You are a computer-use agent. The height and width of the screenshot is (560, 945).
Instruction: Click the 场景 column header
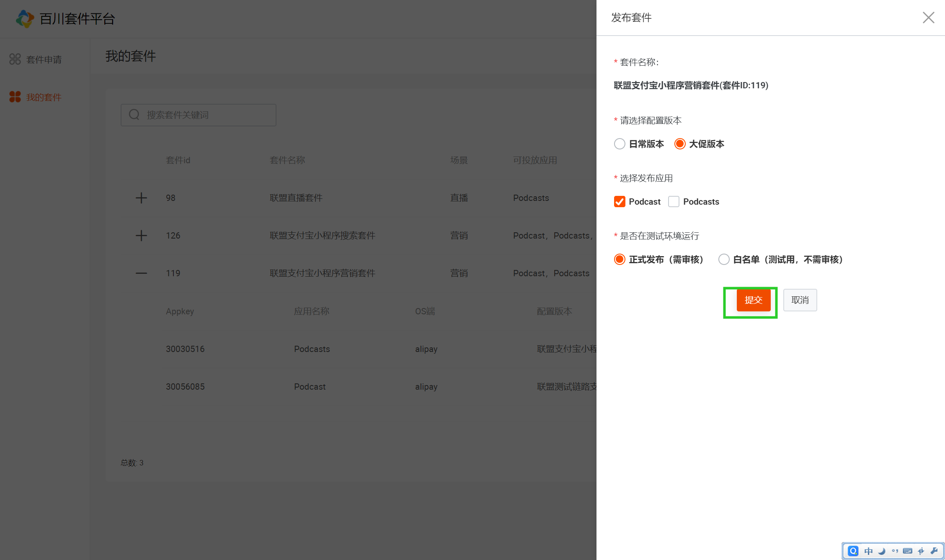(459, 160)
